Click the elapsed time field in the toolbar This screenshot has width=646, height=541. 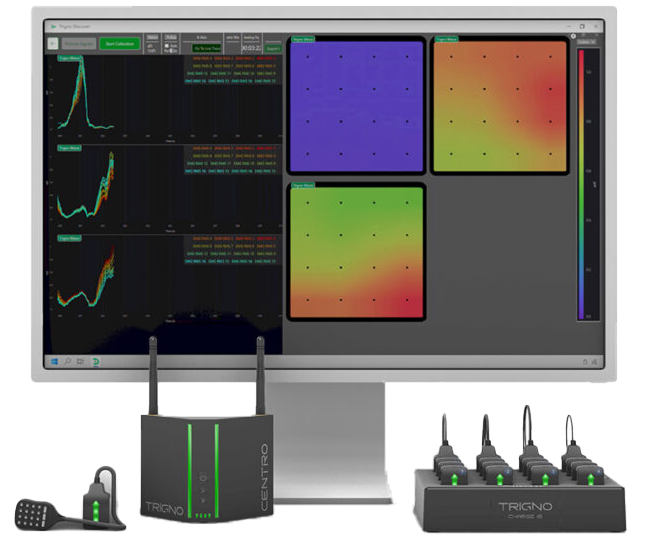tap(251, 48)
